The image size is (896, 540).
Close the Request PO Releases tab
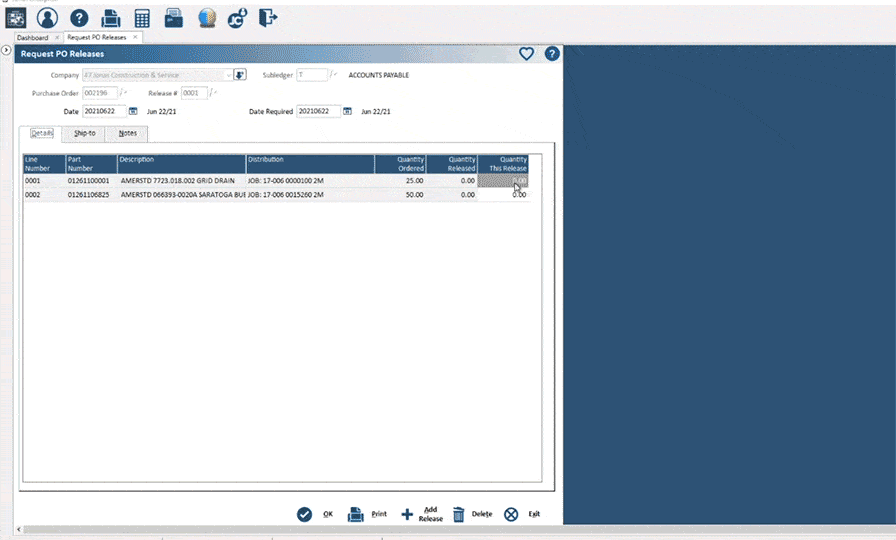135,37
